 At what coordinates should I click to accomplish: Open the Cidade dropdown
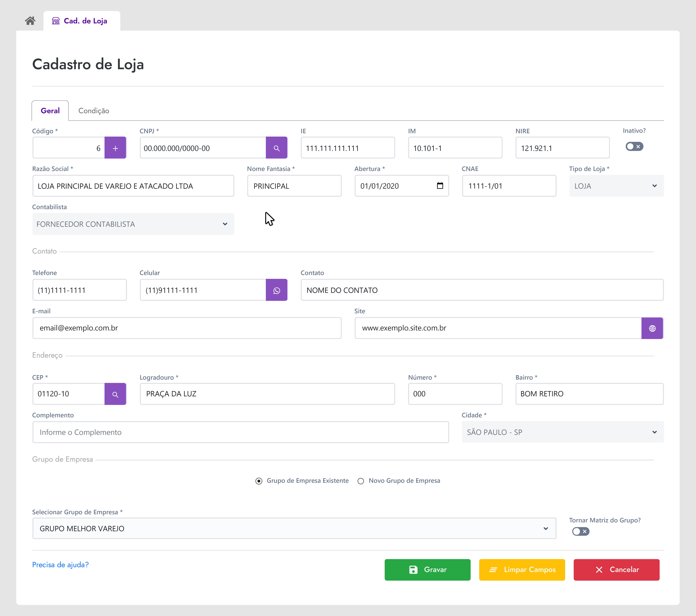[x=563, y=432]
